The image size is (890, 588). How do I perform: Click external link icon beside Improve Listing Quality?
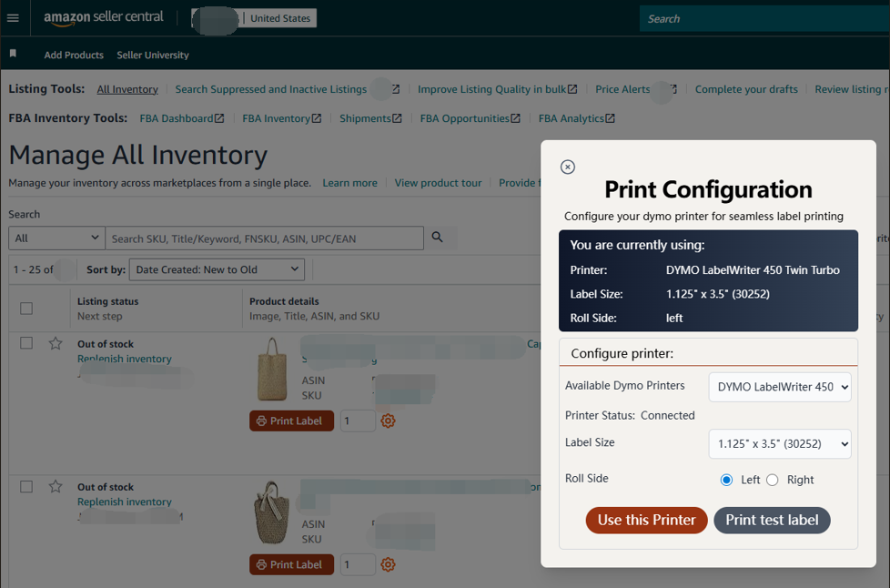click(572, 89)
